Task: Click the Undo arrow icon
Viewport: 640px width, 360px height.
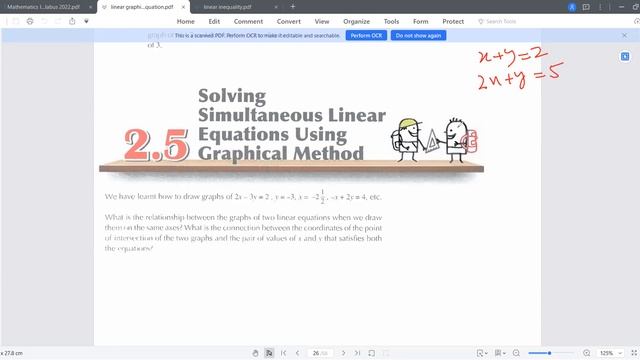Action: [44, 21]
